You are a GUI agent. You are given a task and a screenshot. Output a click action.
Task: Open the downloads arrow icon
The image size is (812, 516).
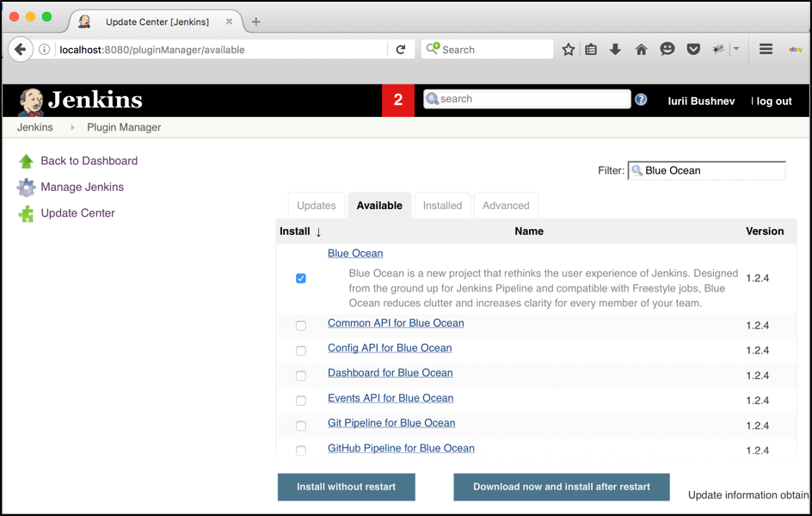615,50
